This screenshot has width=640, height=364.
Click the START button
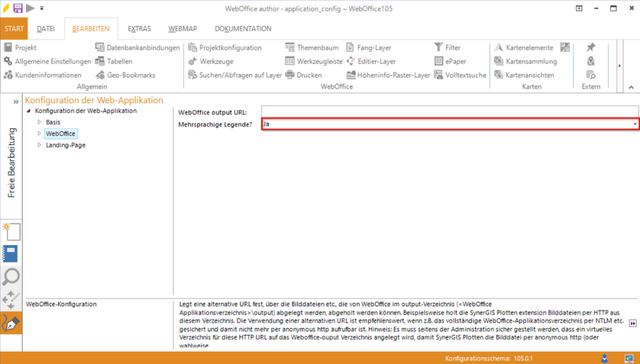[15, 29]
